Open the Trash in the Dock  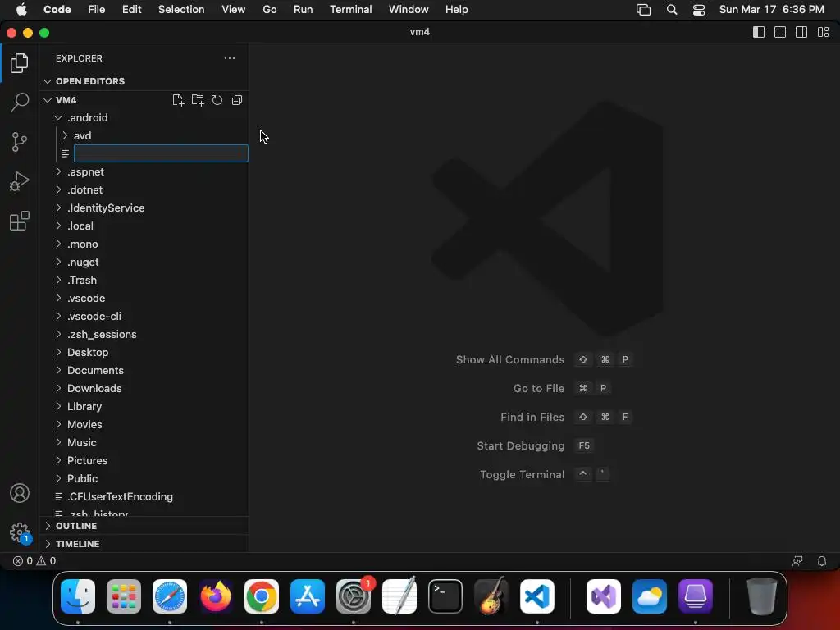[762, 596]
